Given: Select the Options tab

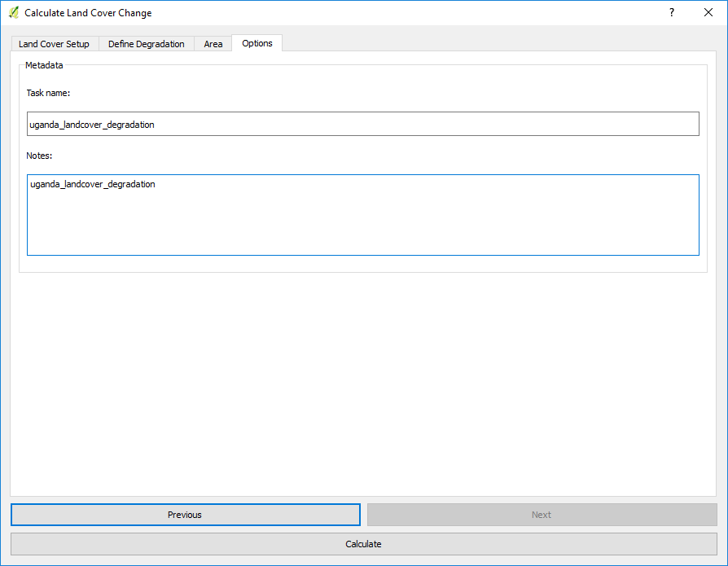Looking at the screenshot, I should click(x=257, y=43).
